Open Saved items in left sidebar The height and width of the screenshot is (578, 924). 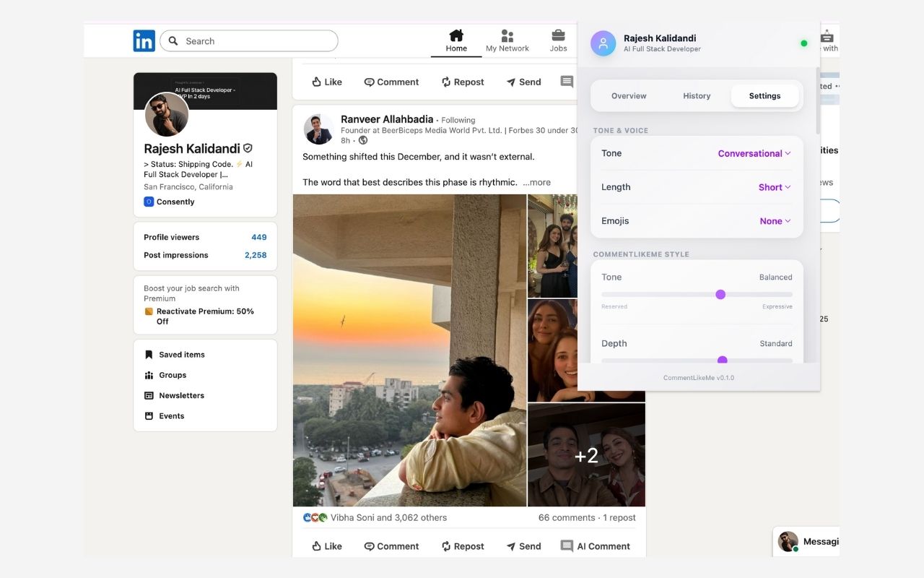(x=181, y=355)
